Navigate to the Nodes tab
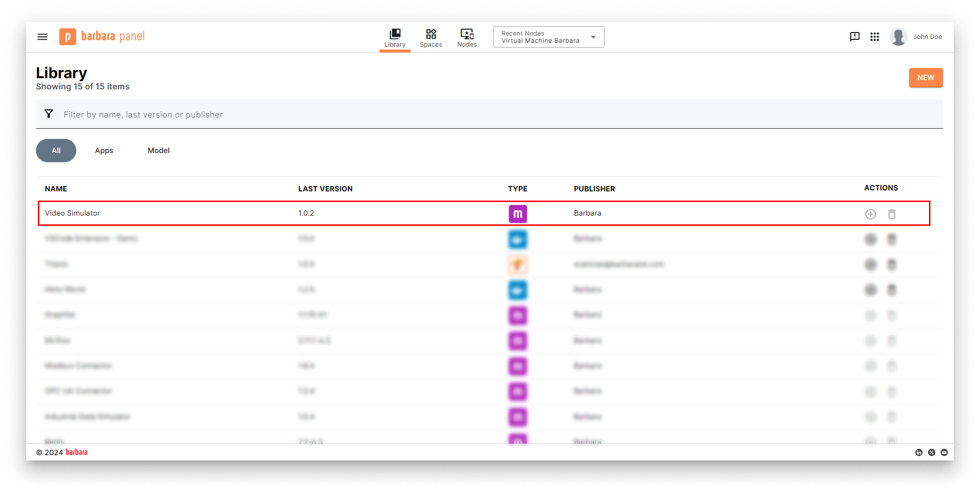 (466, 38)
